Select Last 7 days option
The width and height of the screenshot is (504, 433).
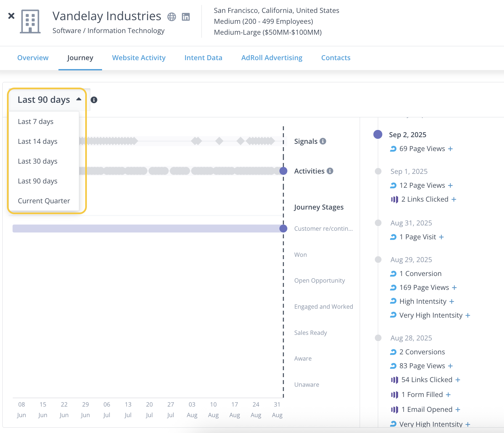(x=36, y=122)
